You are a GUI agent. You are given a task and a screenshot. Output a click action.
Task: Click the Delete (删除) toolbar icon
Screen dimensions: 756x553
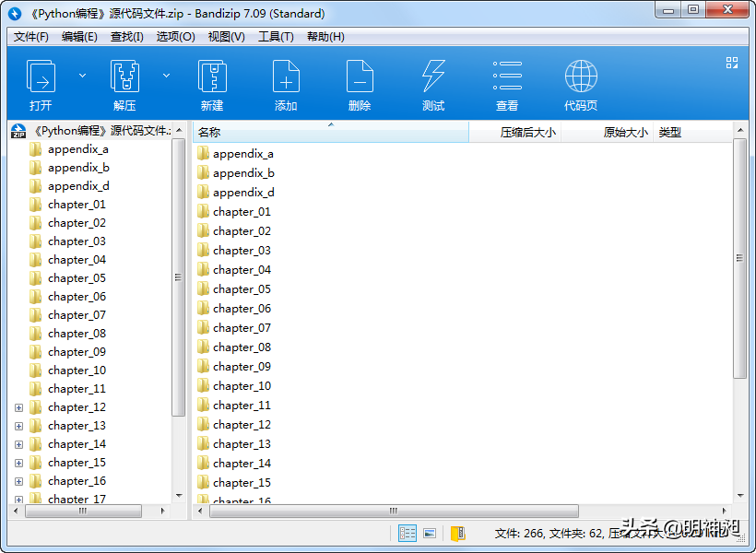point(360,76)
